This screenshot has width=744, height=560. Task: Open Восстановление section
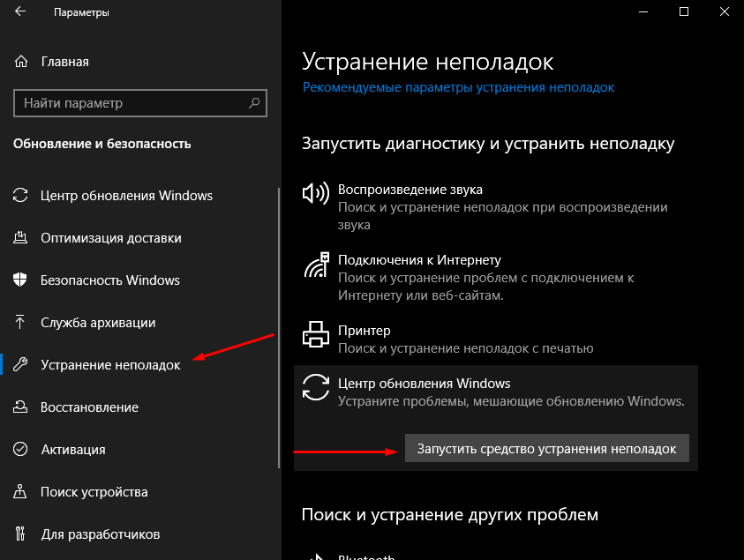click(90, 407)
